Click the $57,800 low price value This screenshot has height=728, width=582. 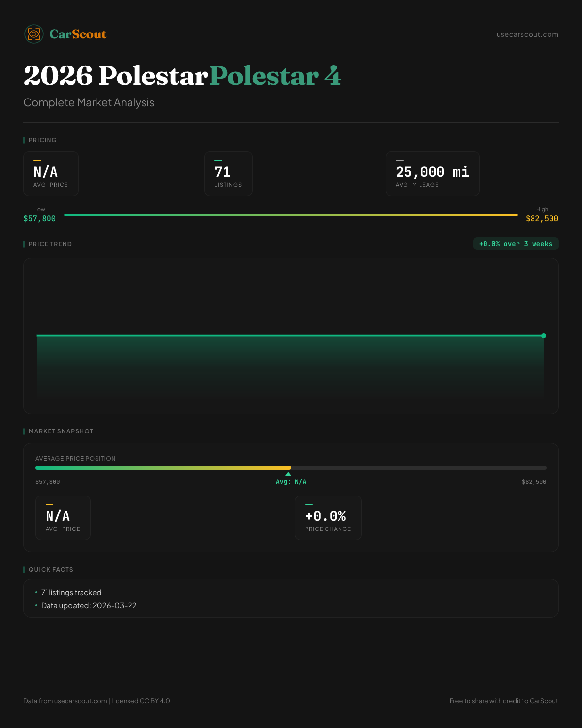coord(39,219)
